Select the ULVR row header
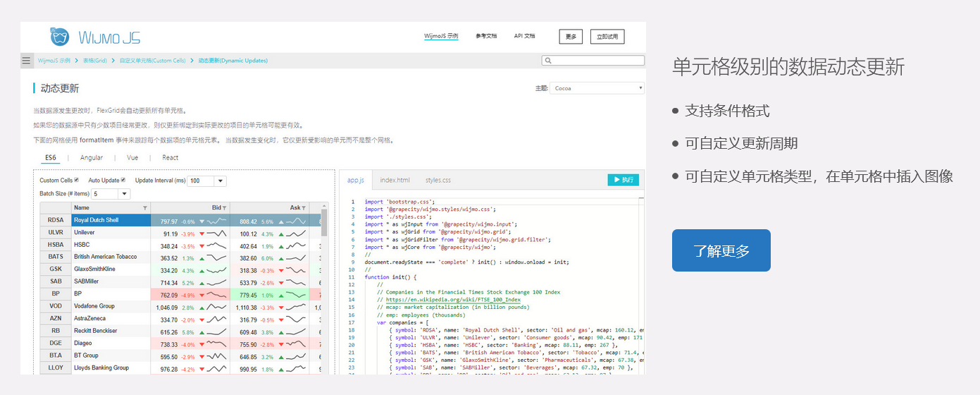 [x=56, y=233]
